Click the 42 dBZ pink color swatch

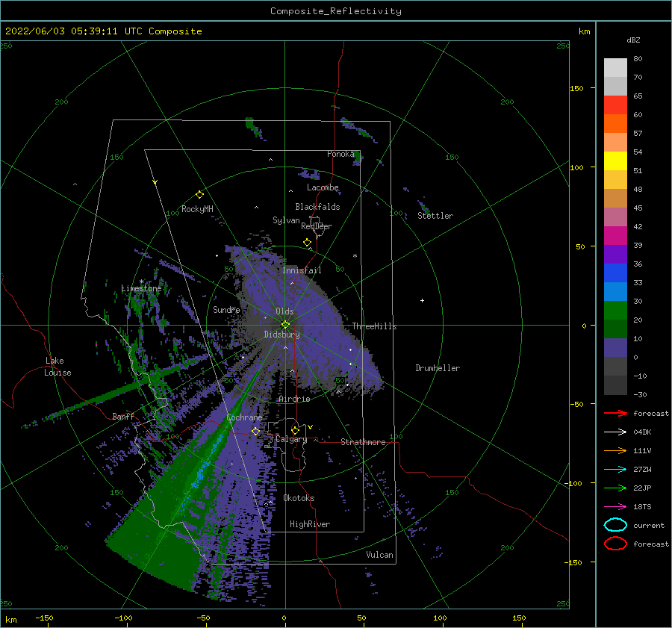pyautogui.click(x=615, y=217)
